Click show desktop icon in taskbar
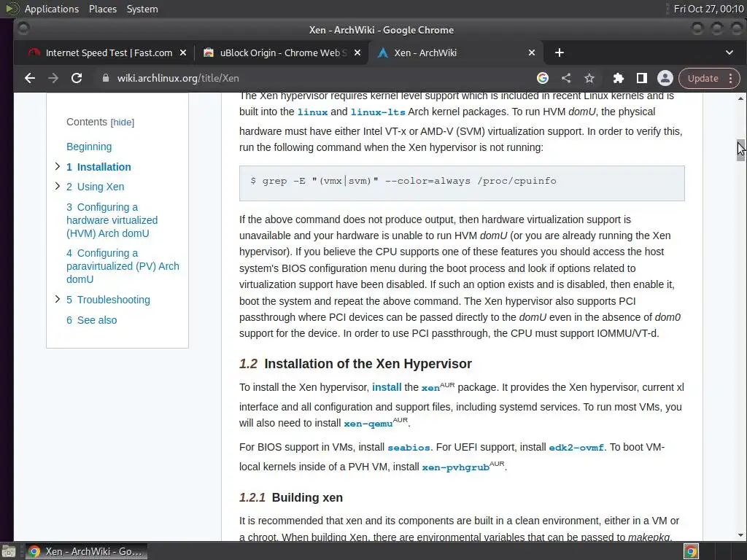The image size is (747, 560). click(x=9, y=551)
